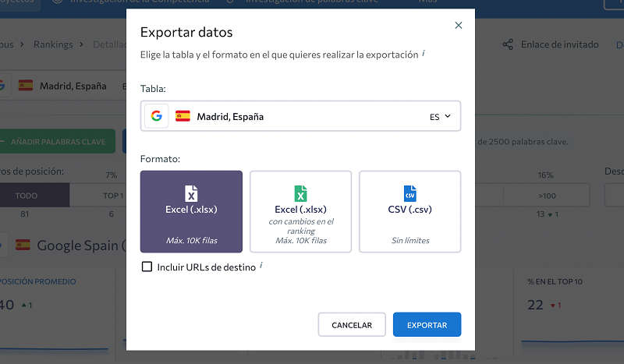Click the info icon beside export description
624x364 pixels.
(x=424, y=53)
